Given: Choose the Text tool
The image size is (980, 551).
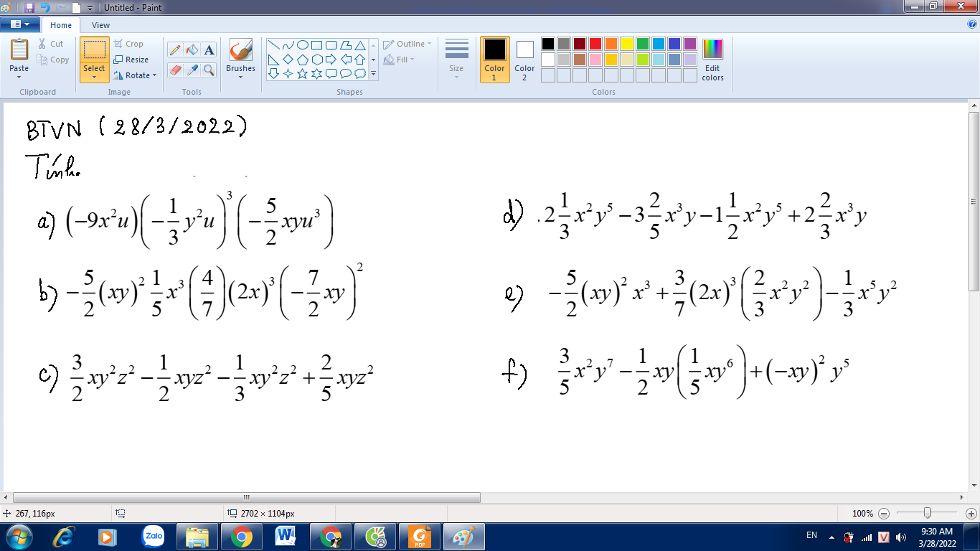Looking at the screenshot, I should pos(209,50).
